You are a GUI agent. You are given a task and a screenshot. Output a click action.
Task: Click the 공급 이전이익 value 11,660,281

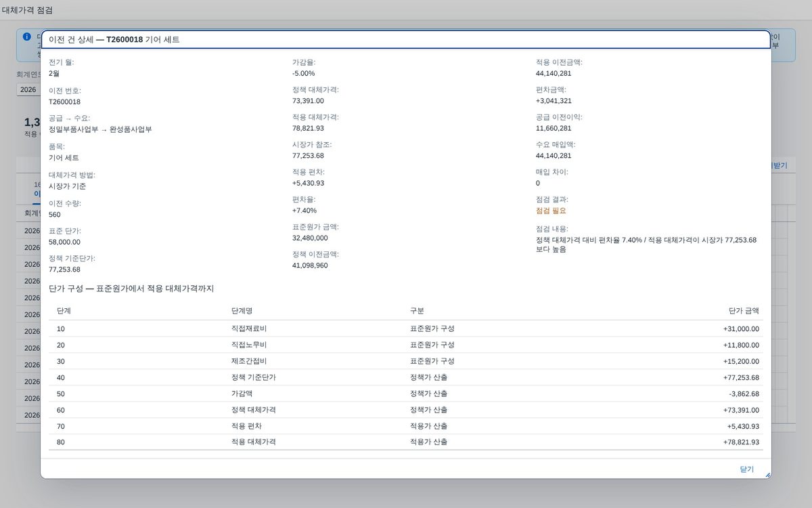(554, 128)
